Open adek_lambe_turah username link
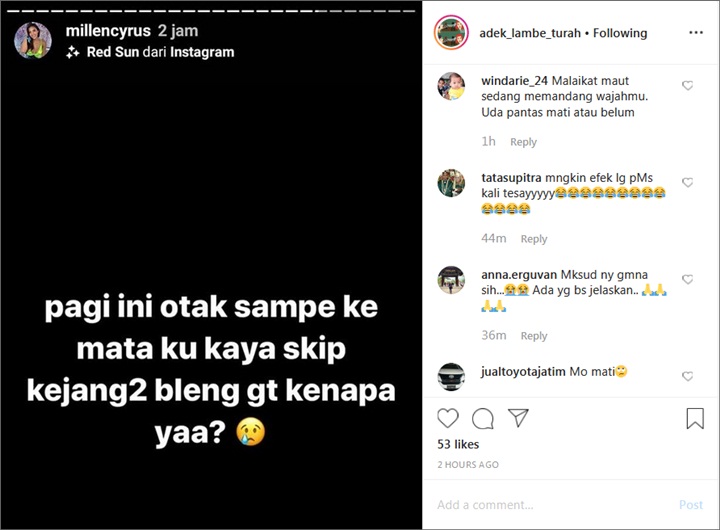Image resolution: width=720 pixels, height=530 pixels. pyautogui.click(x=530, y=33)
